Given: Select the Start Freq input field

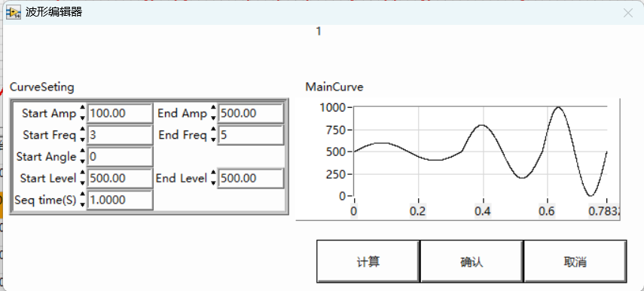Looking at the screenshot, I should (120, 135).
